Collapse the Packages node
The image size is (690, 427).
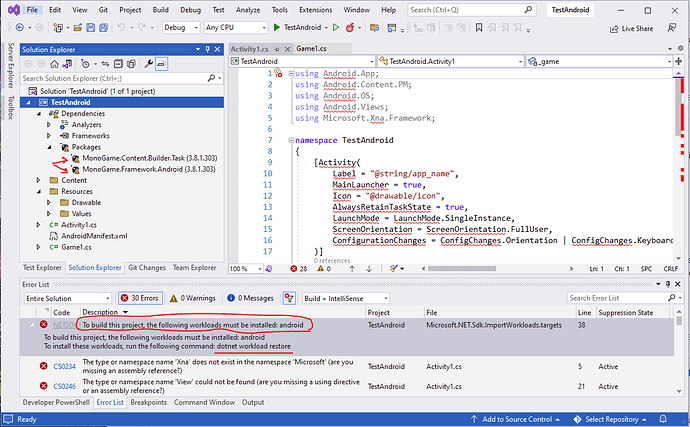click(49, 147)
